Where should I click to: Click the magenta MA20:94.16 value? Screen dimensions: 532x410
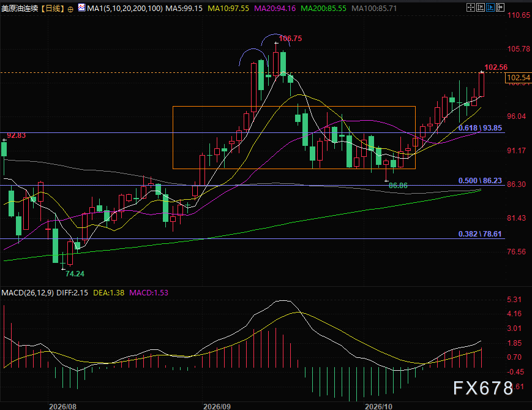pyautogui.click(x=275, y=9)
